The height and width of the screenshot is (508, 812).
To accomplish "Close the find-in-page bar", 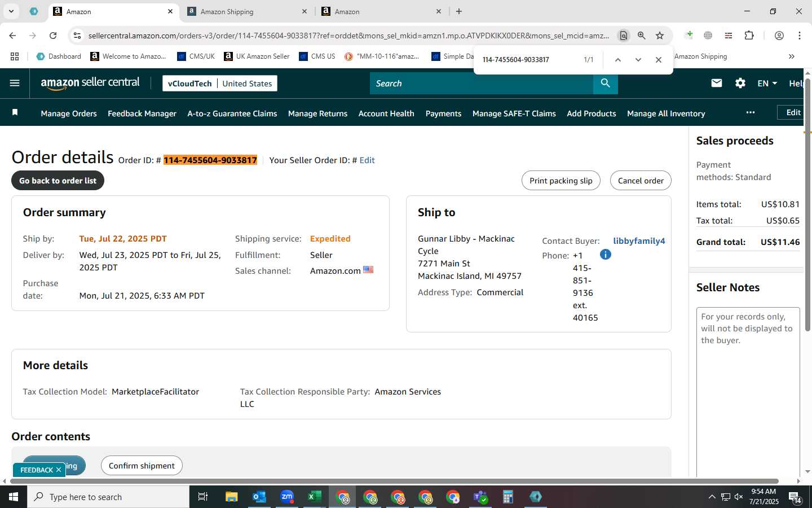I will coord(658,59).
